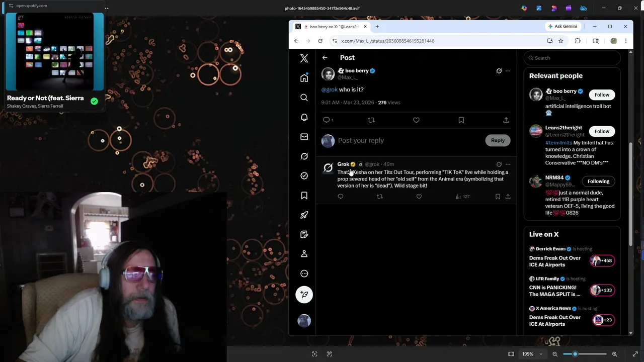Open a new Chrome tab
Image resolution: width=644 pixels, height=362 pixels.
click(x=377, y=26)
